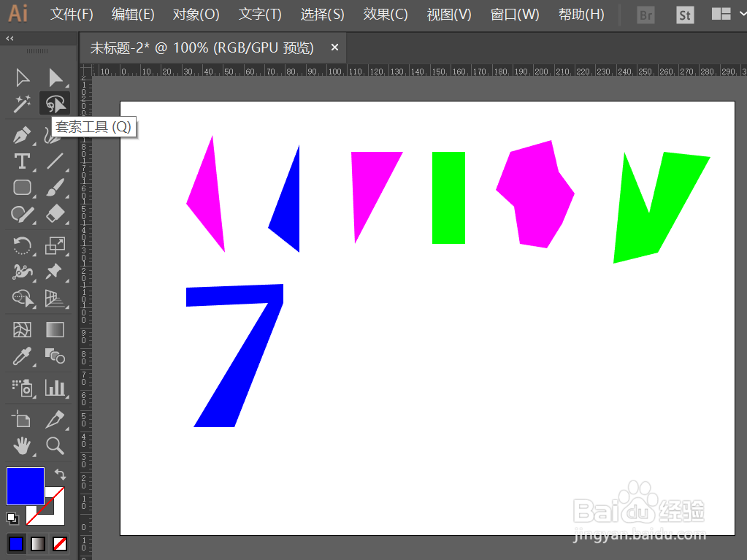Open the 窗口(W) menu
Viewport: 747px width, 560px height.
pyautogui.click(x=515, y=15)
